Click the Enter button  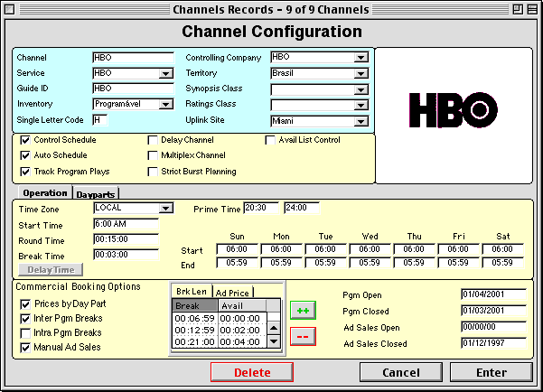[492, 372]
